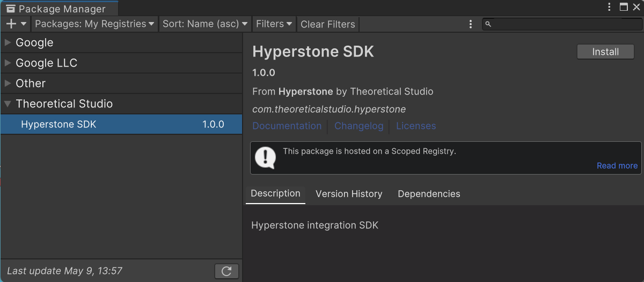Open Packages: My Registries dropdown
The height and width of the screenshot is (282, 644).
point(94,24)
